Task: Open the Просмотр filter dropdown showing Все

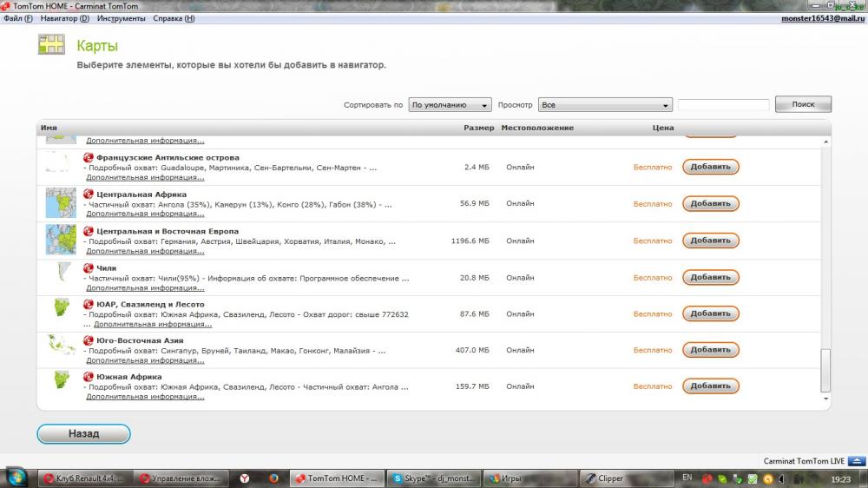Action: pyautogui.click(x=605, y=105)
